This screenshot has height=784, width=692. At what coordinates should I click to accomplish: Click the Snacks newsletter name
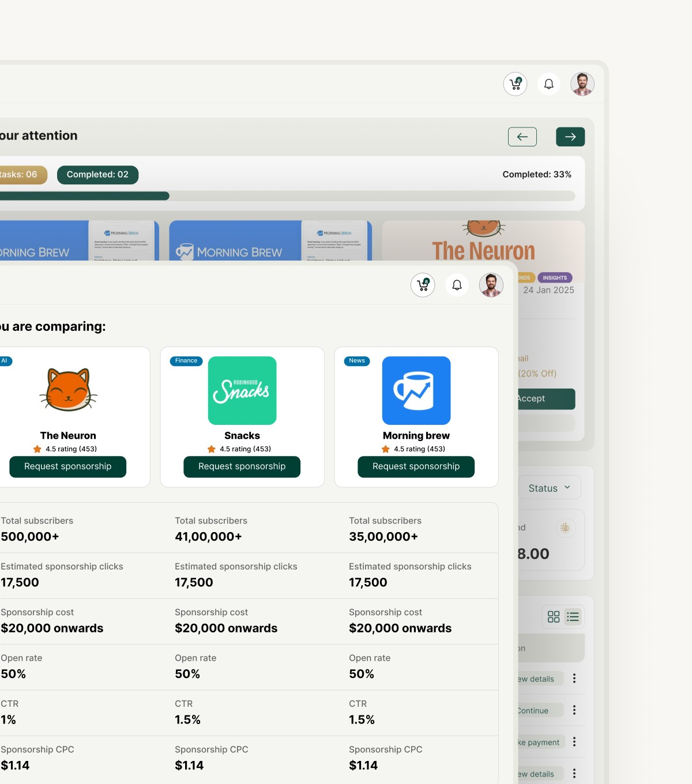coord(242,436)
